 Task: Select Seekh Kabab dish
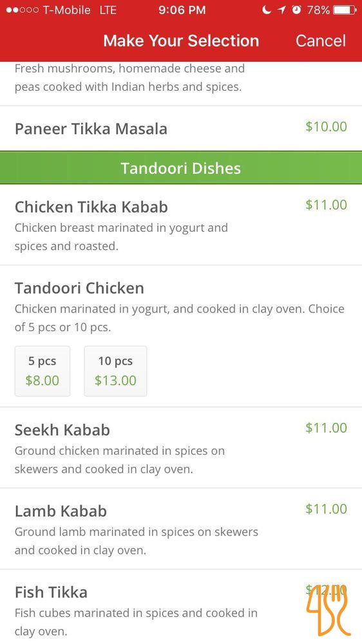point(181,448)
